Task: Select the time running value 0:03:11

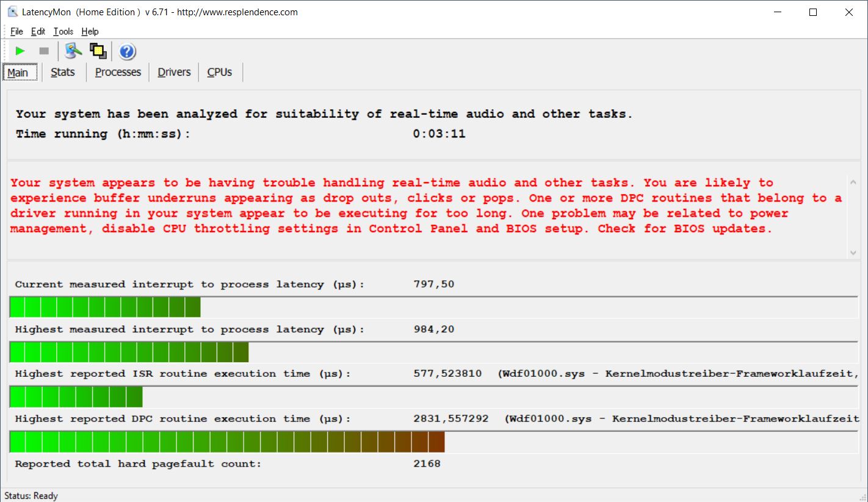Action: pyautogui.click(x=439, y=134)
